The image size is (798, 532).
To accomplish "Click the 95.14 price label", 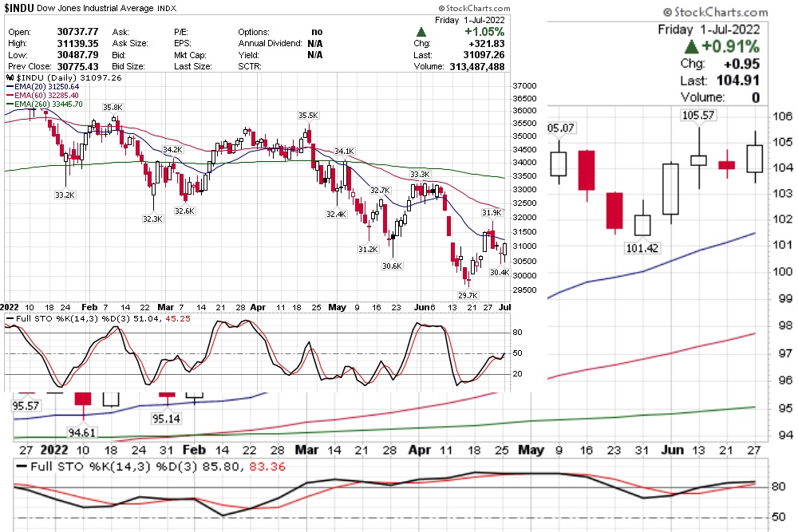I will pyautogui.click(x=166, y=419).
